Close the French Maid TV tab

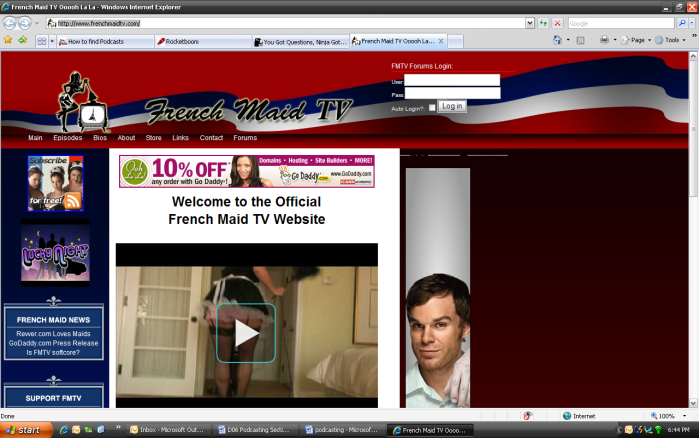441,41
